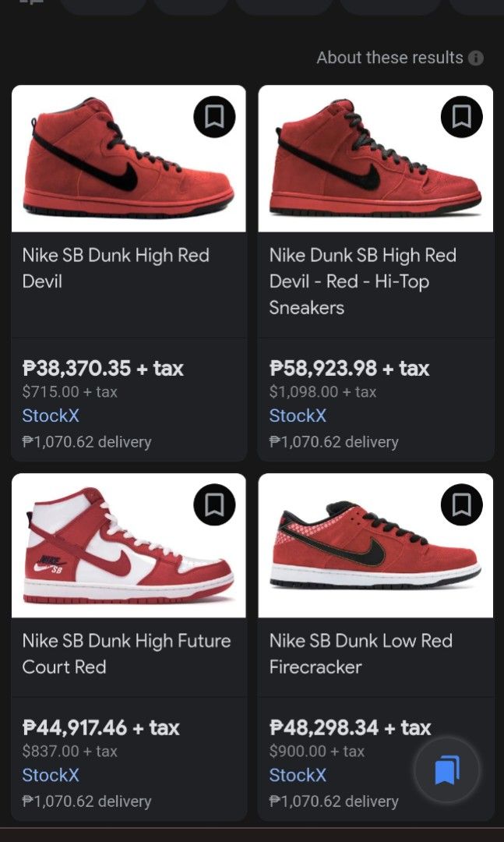Image resolution: width=504 pixels, height=842 pixels.
Task: Click the partially visible icon in top-left corner
Action: pyautogui.click(x=27, y=6)
